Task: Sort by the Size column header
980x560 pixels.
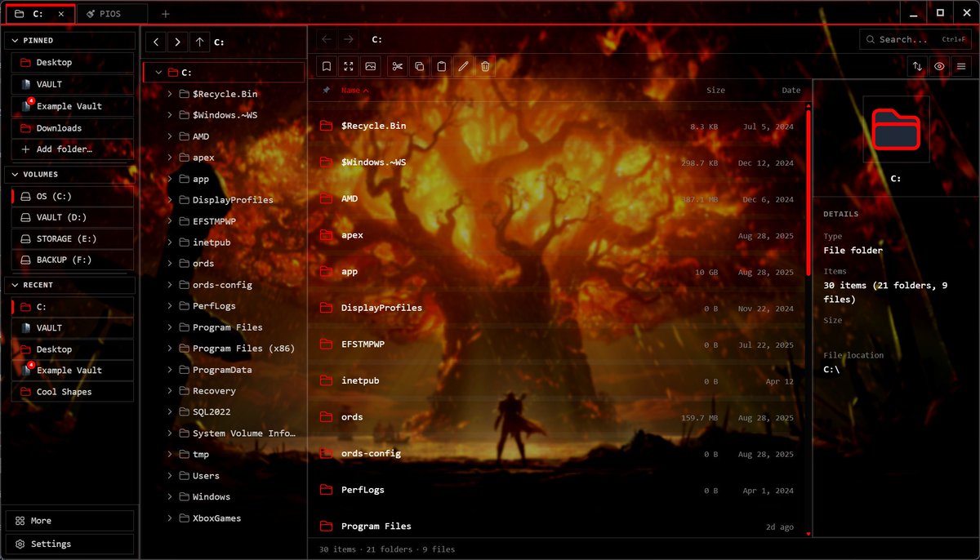Action: [715, 91]
